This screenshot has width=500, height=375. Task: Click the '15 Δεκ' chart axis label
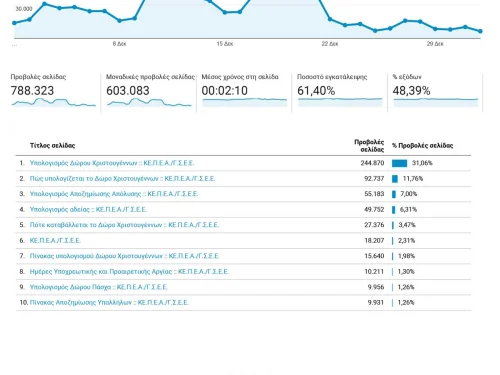click(225, 44)
